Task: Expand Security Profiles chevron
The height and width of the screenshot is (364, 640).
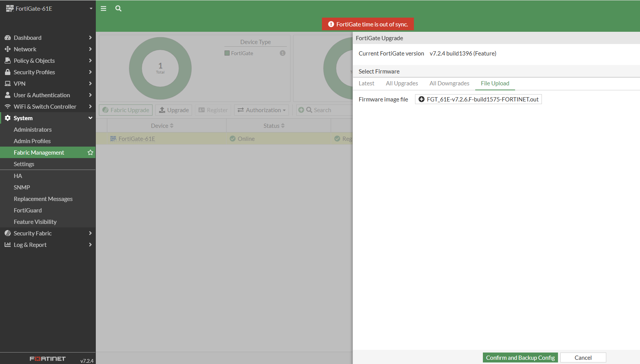Action: tap(90, 72)
